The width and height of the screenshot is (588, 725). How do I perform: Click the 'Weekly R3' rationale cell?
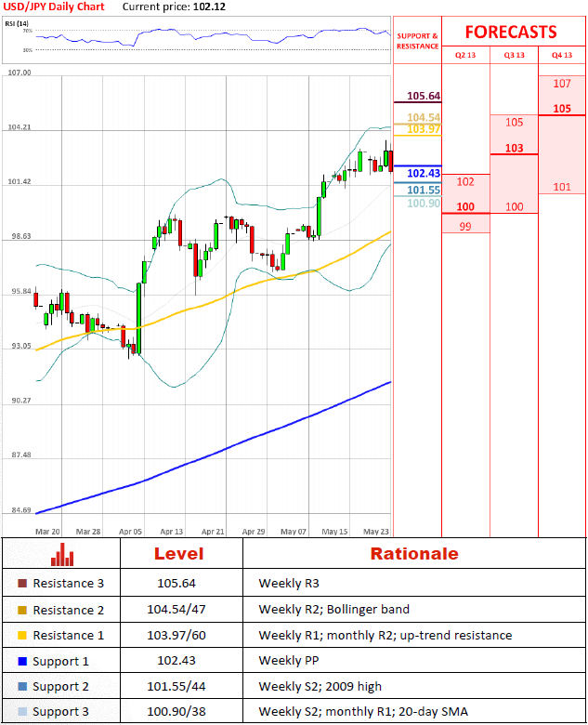pos(289,584)
